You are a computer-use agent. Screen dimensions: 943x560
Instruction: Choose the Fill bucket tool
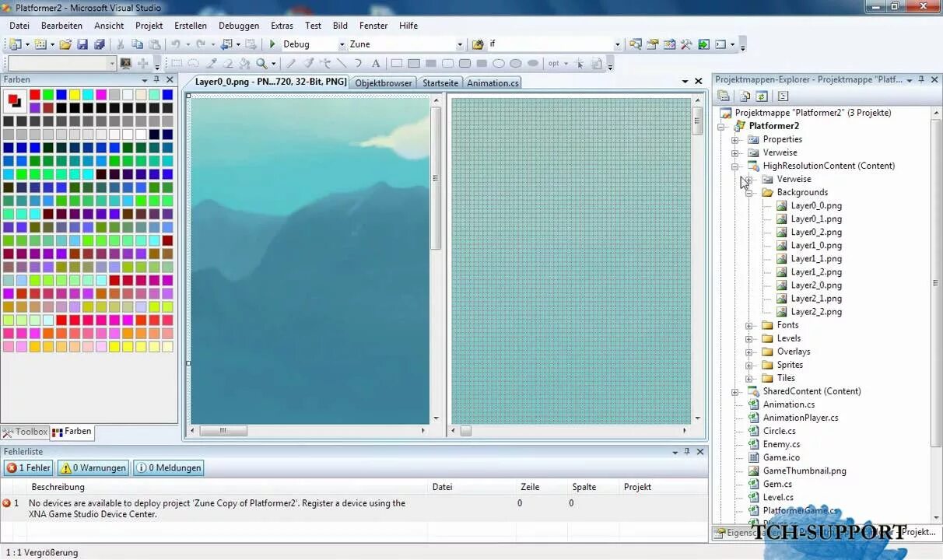[244, 64]
